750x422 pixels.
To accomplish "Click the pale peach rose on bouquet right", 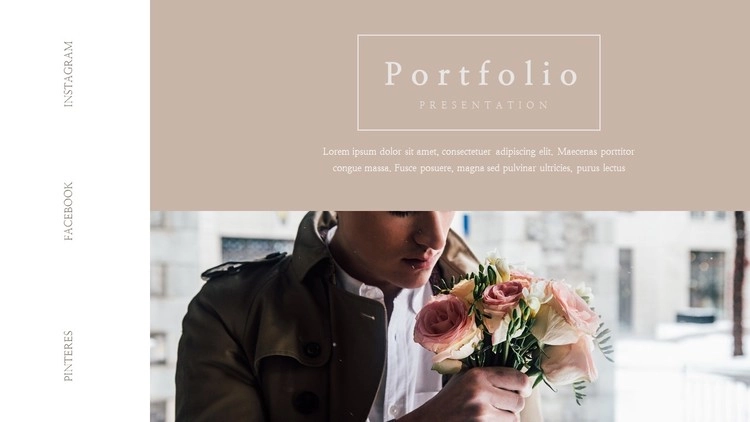I will coord(572,306).
